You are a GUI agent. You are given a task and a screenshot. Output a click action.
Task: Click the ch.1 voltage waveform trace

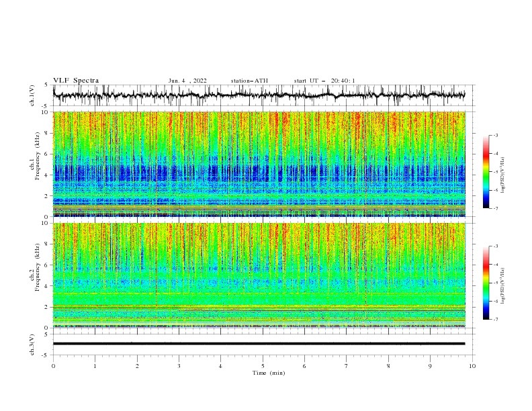tap(259, 95)
